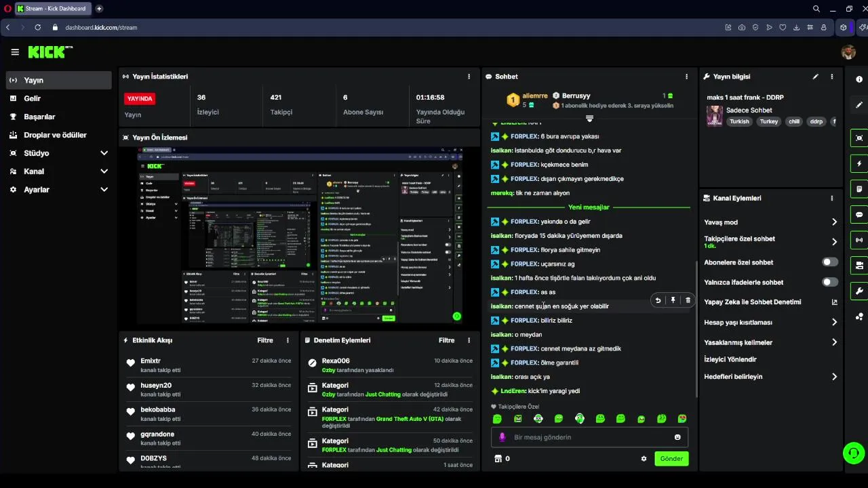
Task: Open the Kanal Eylemleri three-dot menu
Action: click(832, 199)
